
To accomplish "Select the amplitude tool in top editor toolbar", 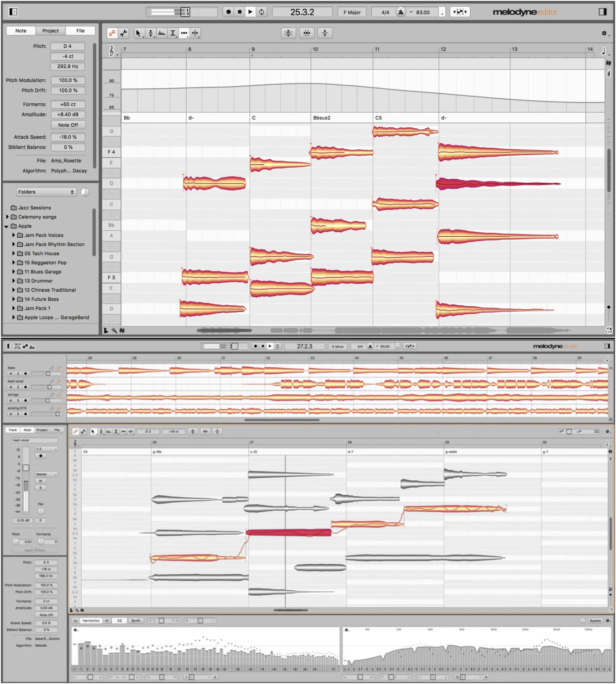I will click(173, 33).
